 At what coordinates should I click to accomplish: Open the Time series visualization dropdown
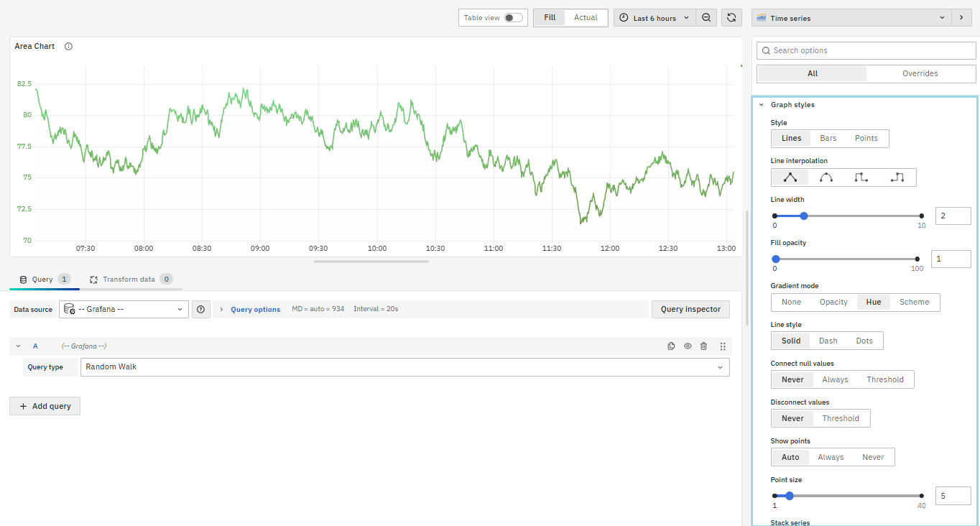pos(851,18)
